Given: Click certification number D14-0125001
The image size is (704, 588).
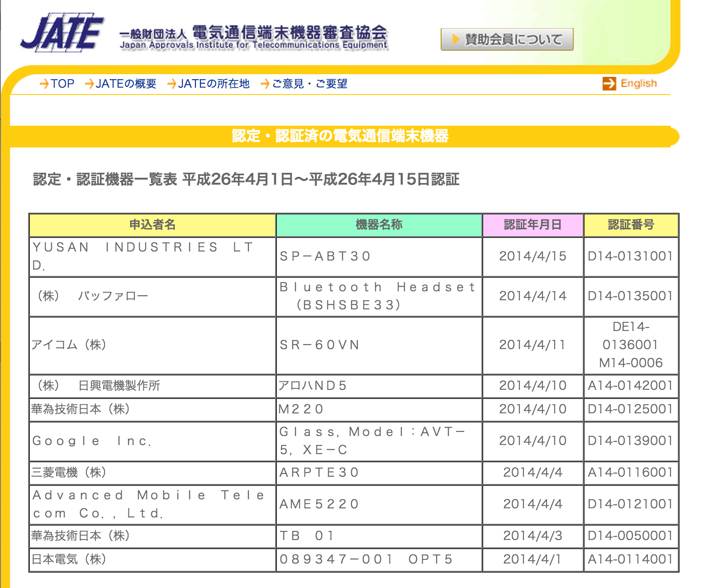Looking at the screenshot, I should click(631, 409).
